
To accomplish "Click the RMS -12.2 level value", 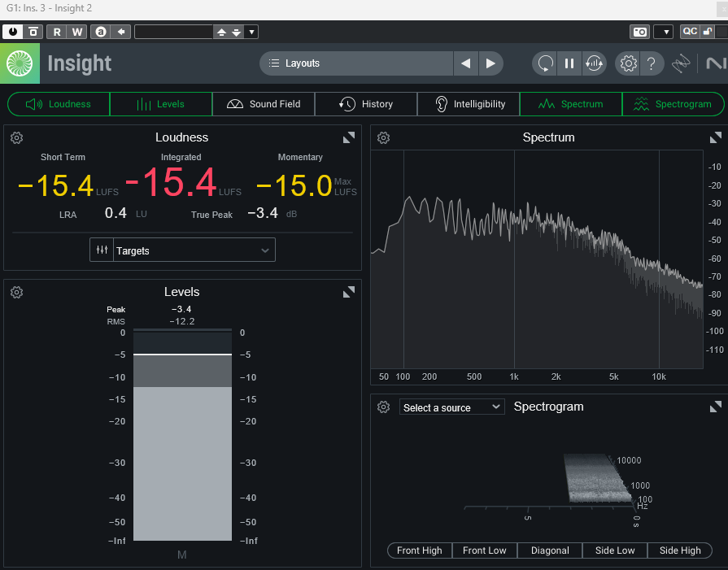I will 182,321.
